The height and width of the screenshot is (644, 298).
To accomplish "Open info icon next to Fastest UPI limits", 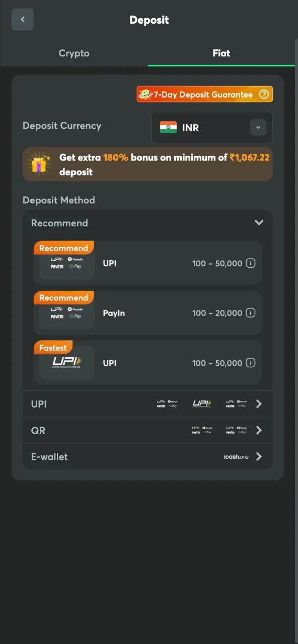I will [x=250, y=363].
